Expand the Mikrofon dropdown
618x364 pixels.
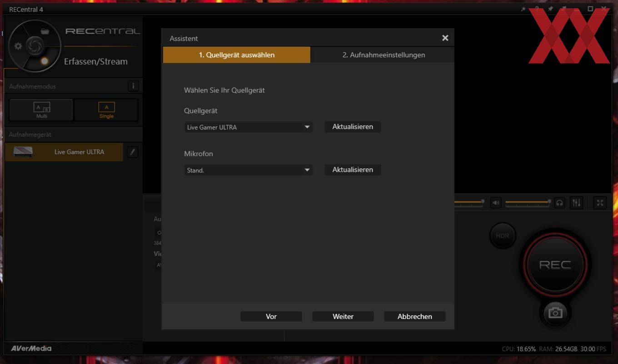248,170
